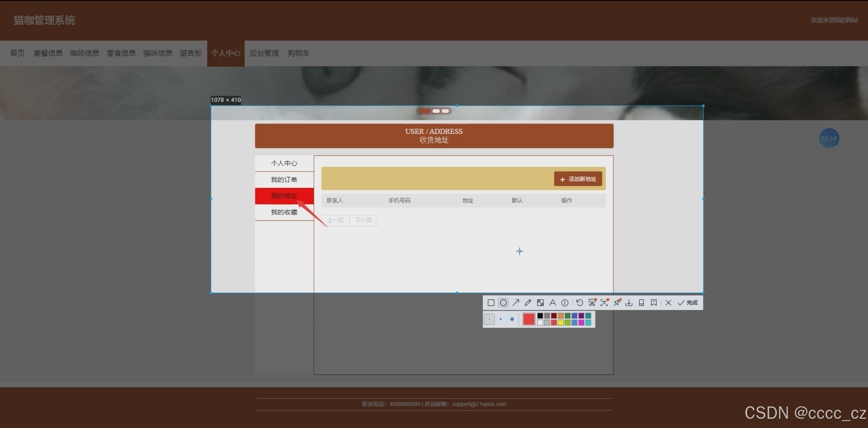Select the mosaic blur tool

pyautogui.click(x=540, y=303)
